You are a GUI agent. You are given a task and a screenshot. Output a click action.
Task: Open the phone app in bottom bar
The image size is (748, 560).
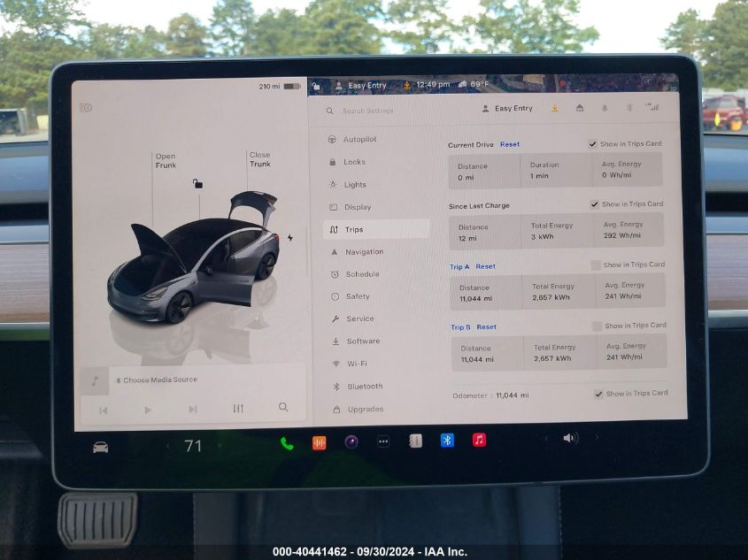(287, 443)
